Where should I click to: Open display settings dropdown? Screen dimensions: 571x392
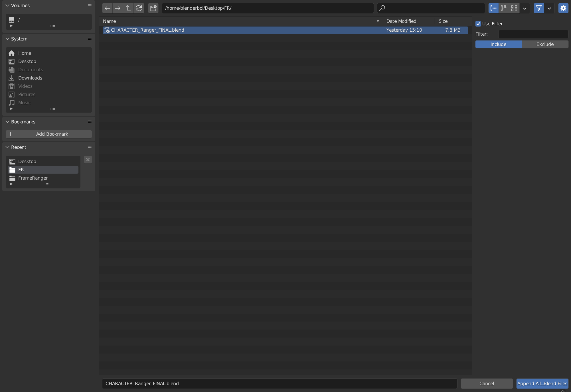pyautogui.click(x=525, y=8)
